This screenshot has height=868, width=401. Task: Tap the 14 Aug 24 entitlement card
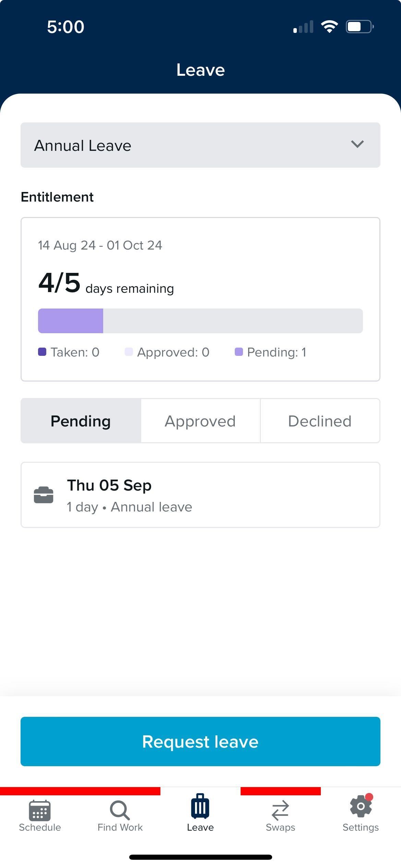[x=200, y=299]
